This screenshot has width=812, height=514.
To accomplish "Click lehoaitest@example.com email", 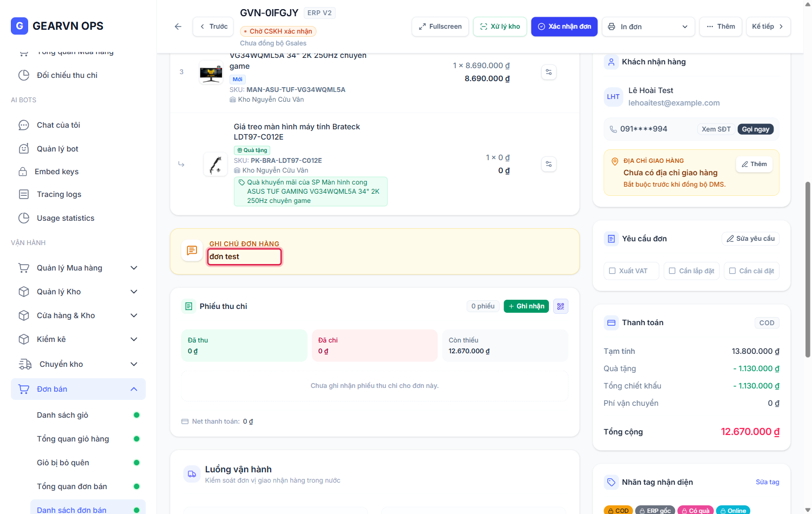I will point(674,103).
